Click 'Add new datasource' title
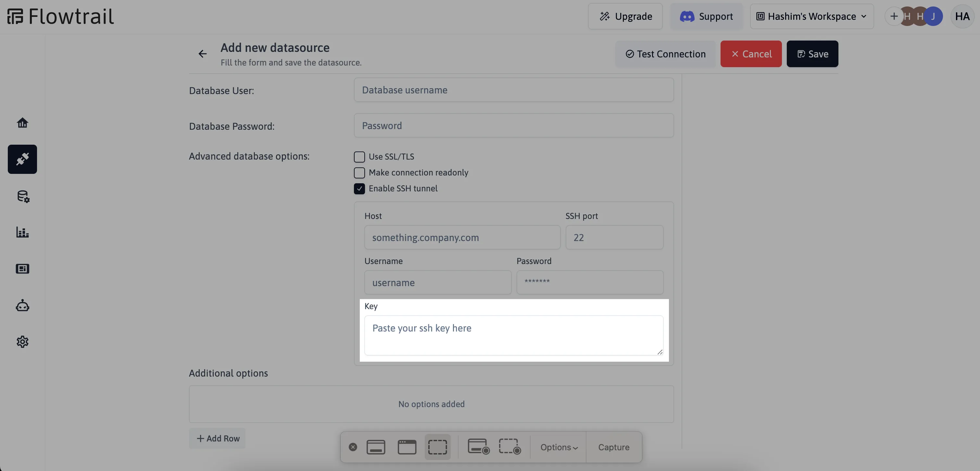 pos(275,48)
